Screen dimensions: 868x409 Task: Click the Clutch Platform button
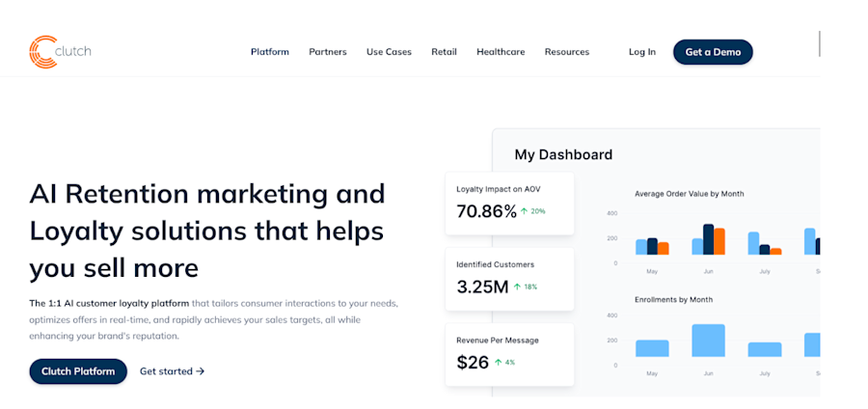point(78,371)
